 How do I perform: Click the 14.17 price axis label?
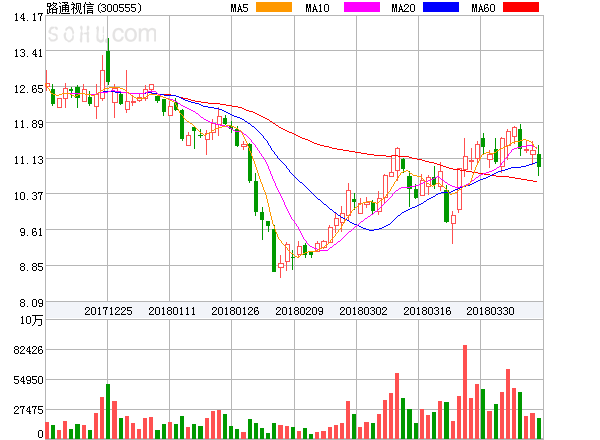pyautogui.click(x=28, y=17)
